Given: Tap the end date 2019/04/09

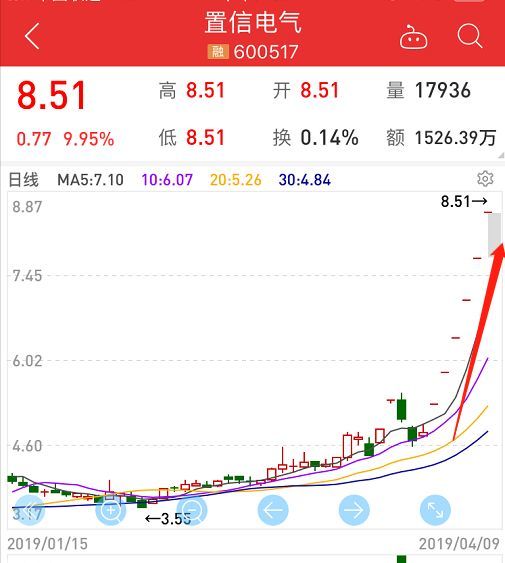Looking at the screenshot, I should coord(459,544).
